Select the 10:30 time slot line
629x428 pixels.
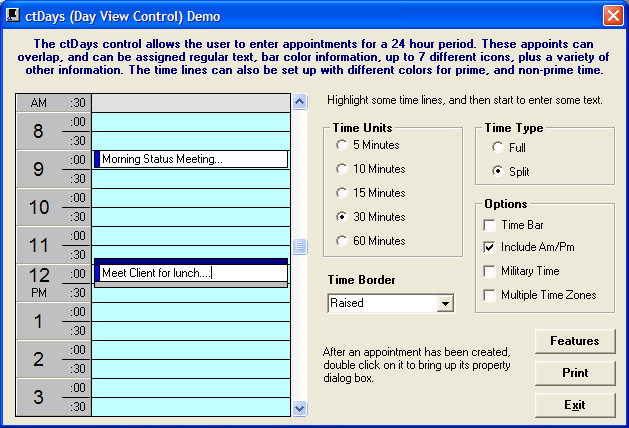pos(191,217)
